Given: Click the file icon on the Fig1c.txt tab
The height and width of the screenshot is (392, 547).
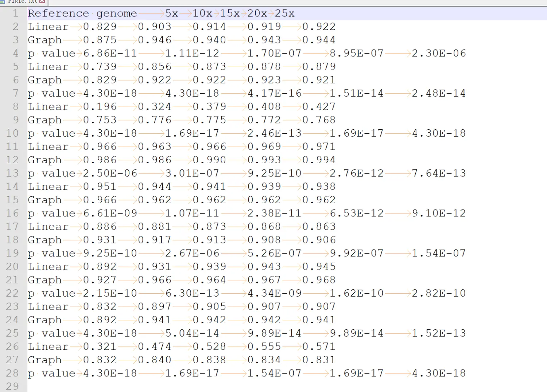Looking at the screenshot, I should (3, 1).
